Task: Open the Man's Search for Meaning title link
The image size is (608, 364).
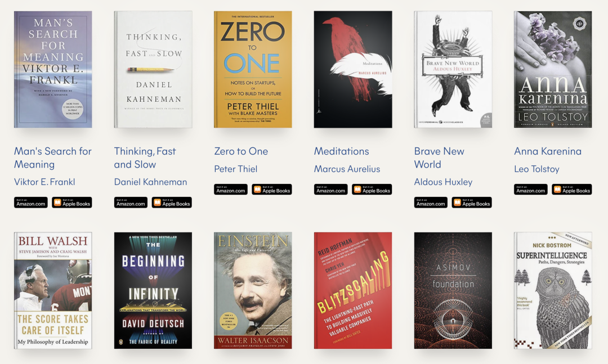Action: [53, 158]
